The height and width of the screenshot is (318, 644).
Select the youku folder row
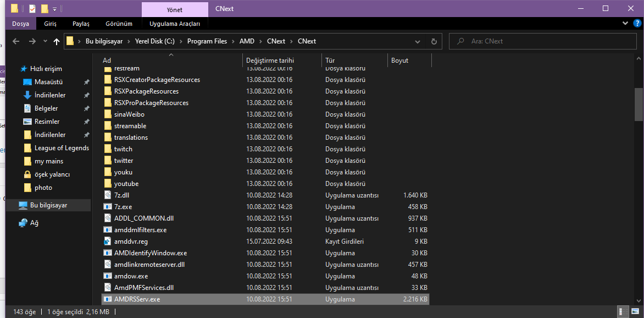[265, 172]
